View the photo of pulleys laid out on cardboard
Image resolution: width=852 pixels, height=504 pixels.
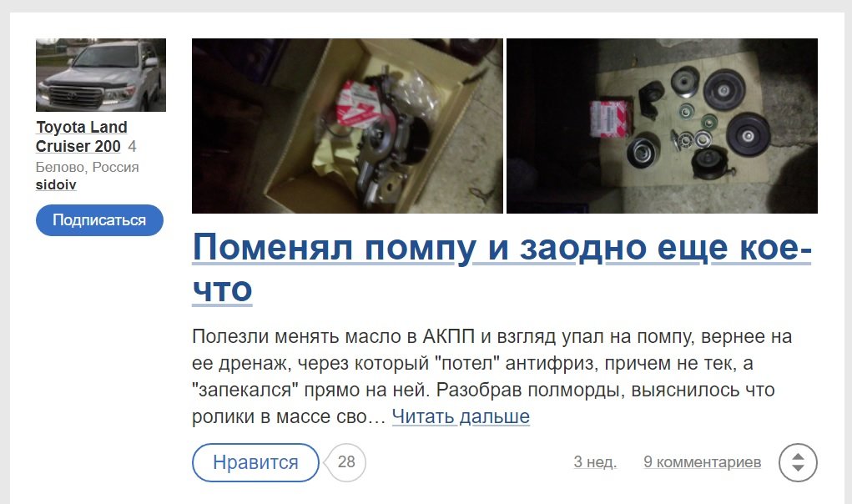click(x=662, y=125)
